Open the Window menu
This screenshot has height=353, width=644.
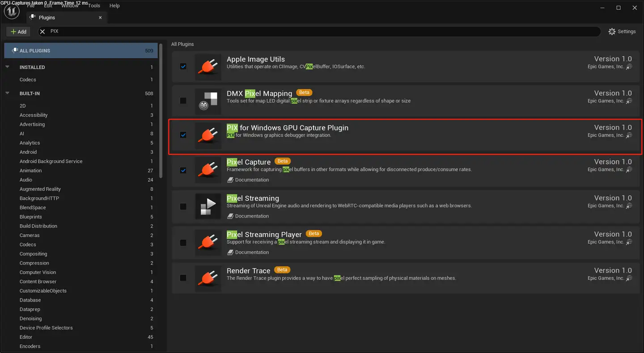69,6
